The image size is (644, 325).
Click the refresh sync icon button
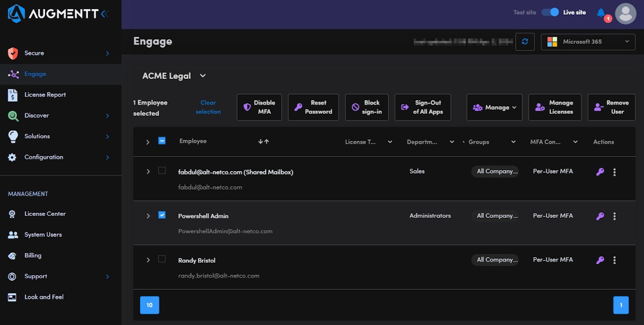click(x=525, y=42)
